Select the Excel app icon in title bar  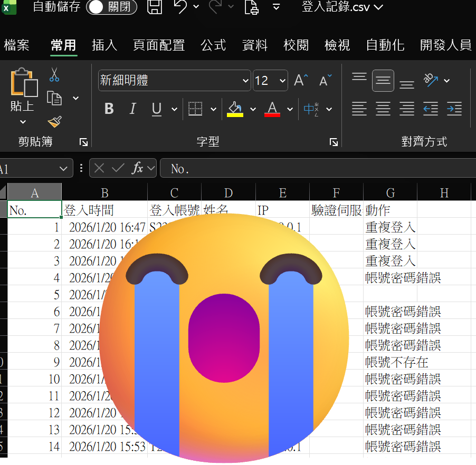point(8,7)
